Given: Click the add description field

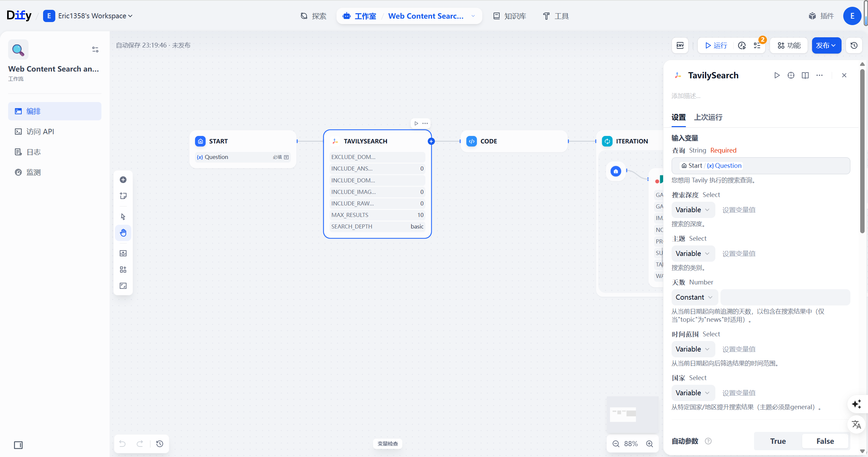Looking at the screenshot, I should pos(686,96).
